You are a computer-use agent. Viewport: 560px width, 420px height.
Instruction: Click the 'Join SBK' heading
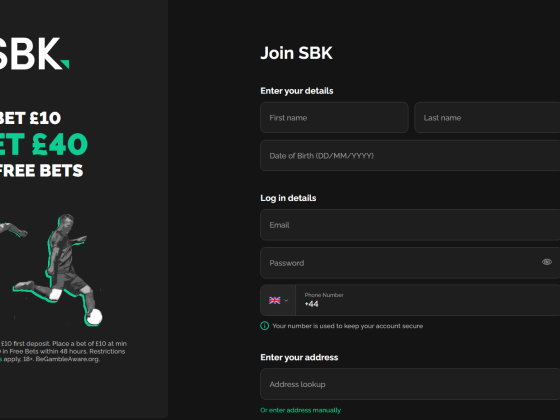(296, 53)
